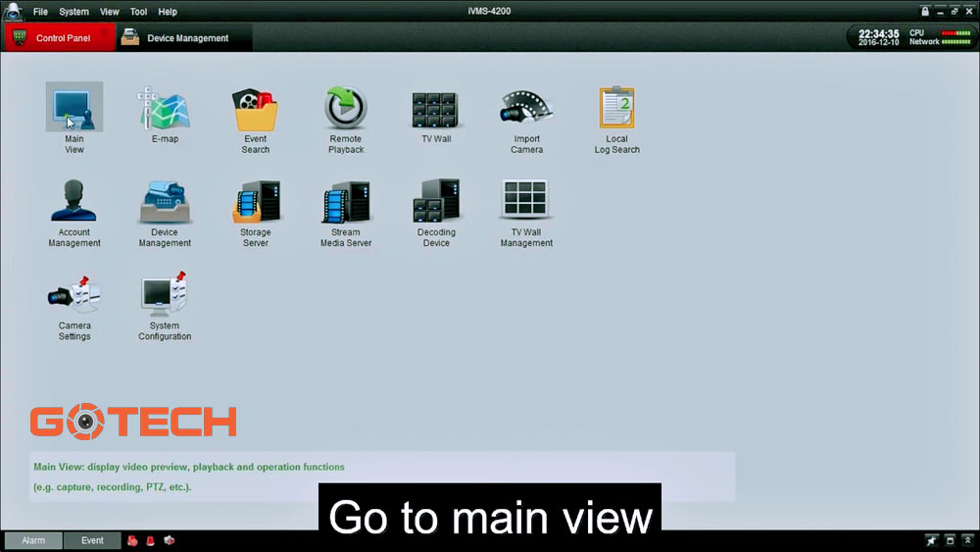Open the Tool menu
This screenshot has height=552, width=980.
click(x=138, y=12)
